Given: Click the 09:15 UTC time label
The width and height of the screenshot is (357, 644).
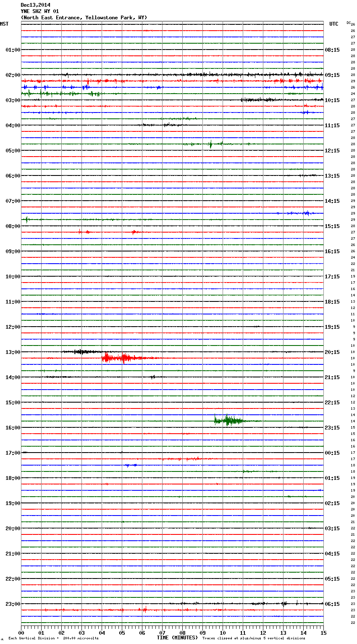Looking at the screenshot, I should [332, 75].
